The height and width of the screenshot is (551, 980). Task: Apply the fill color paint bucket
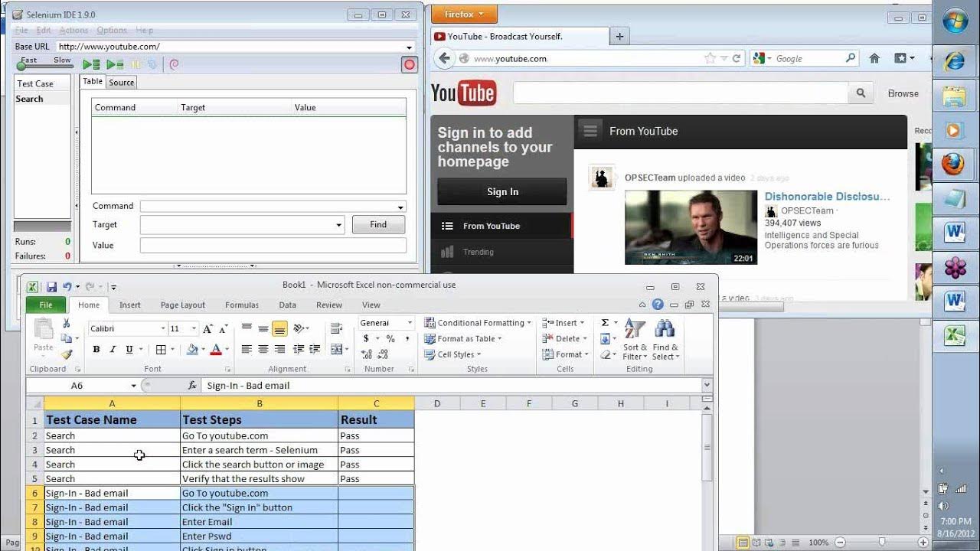click(x=192, y=350)
